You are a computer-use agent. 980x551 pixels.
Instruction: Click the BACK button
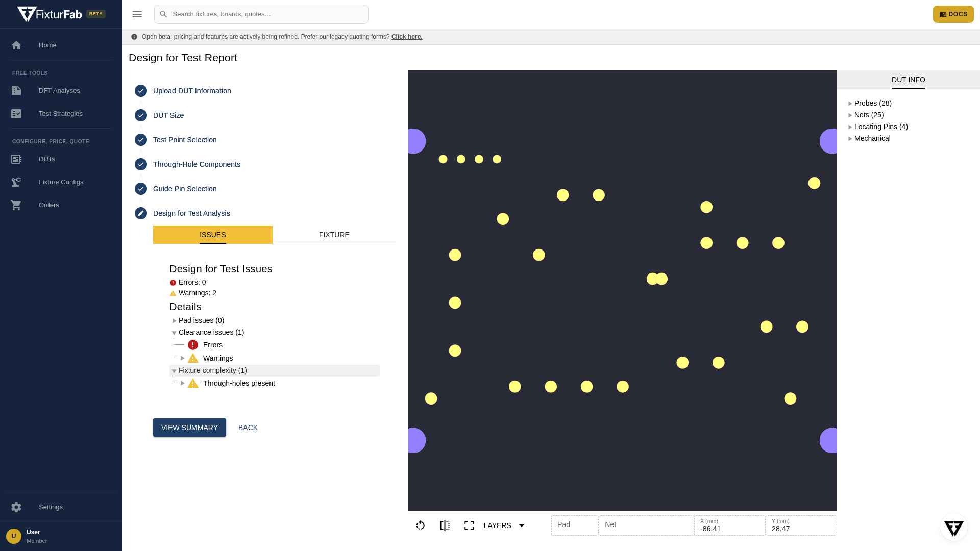coord(248,428)
